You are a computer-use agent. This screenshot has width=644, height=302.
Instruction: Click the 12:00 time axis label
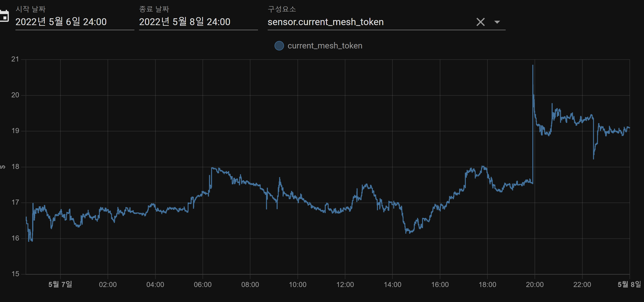(345, 285)
